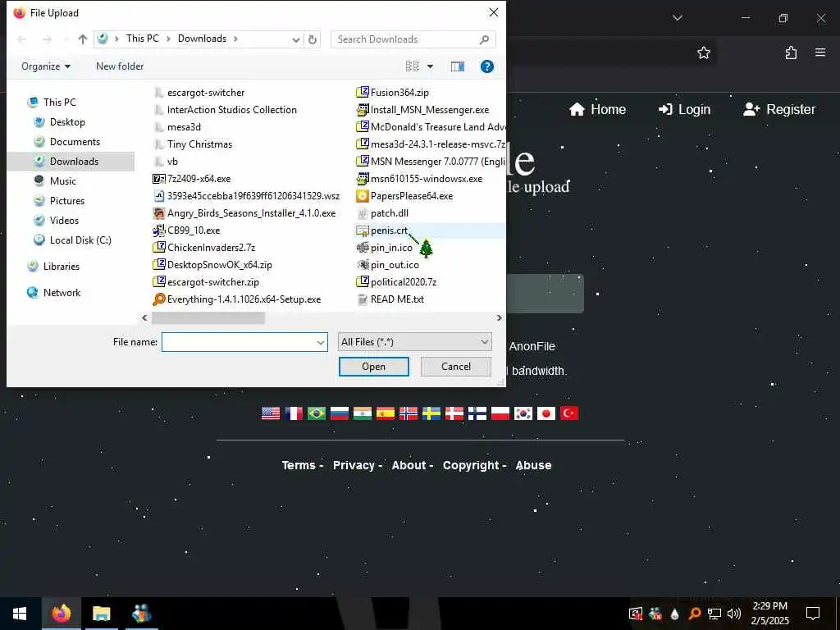The image size is (840, 630).
Task: Click the Cancel button
Action: tap(456, 367)
